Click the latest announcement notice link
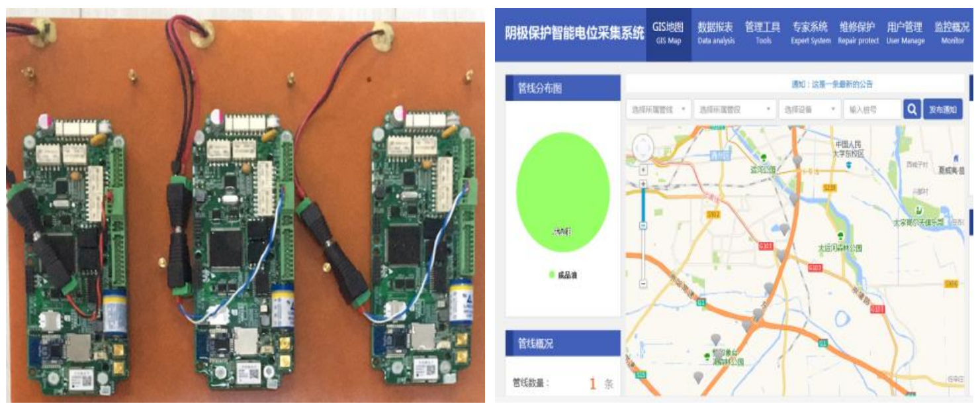 pos(832,84)
